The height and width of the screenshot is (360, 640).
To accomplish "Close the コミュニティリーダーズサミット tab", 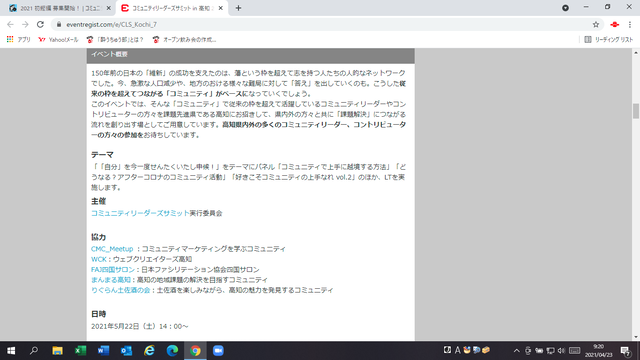I will pyautogui.click(x=220, y=8).
